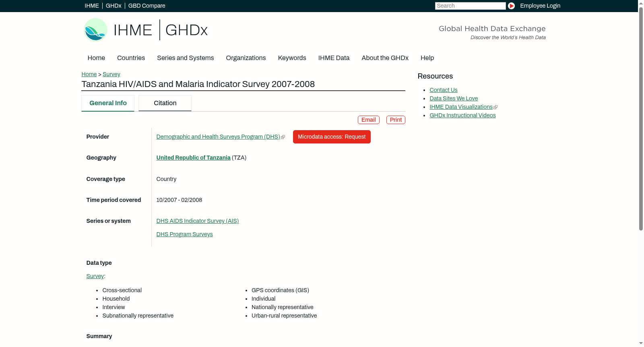Open Help menu item
This screenshot has width=644, height=347.
pyautogui.click(x=427, y=58)
